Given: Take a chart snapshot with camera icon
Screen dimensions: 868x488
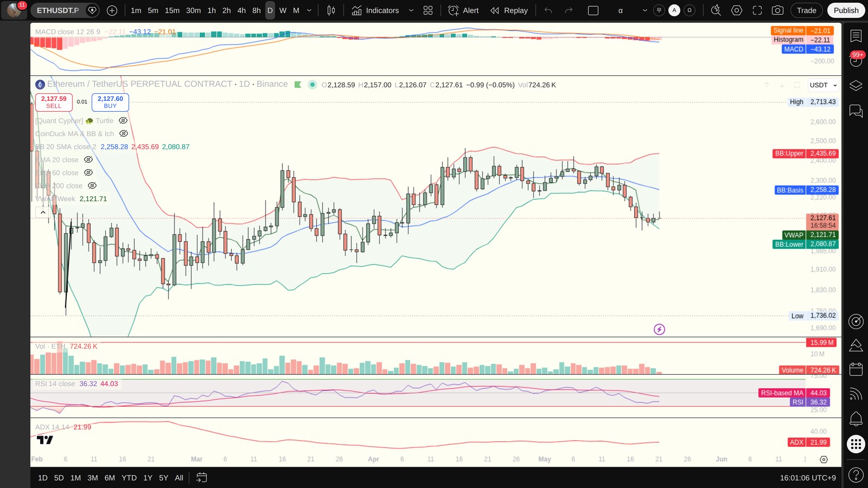Looking at the screenshot, I should tap(777, 10).
